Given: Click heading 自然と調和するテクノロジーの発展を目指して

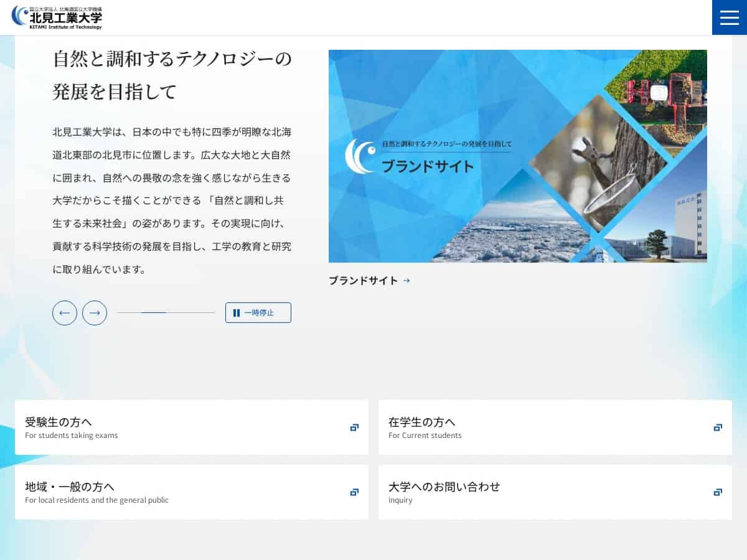Looking at the screenshot, I should coord(172,75).
